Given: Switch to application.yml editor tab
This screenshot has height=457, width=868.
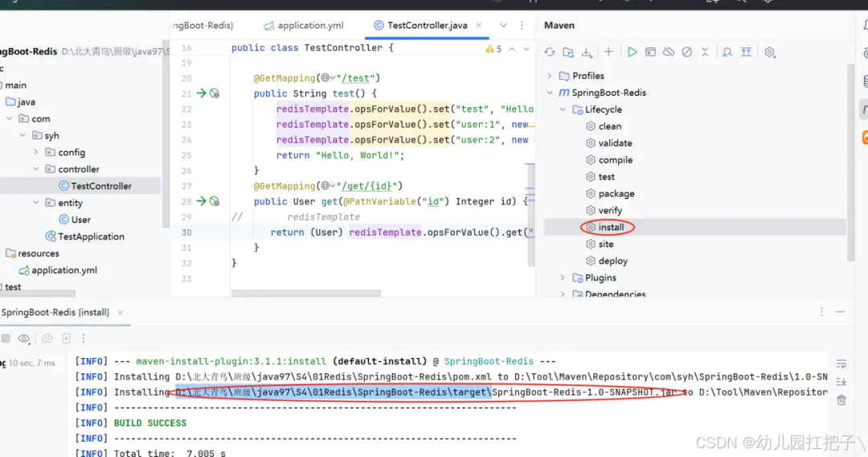Looking at the screenshot, I should pyautogui.click(x=303, y=26).
